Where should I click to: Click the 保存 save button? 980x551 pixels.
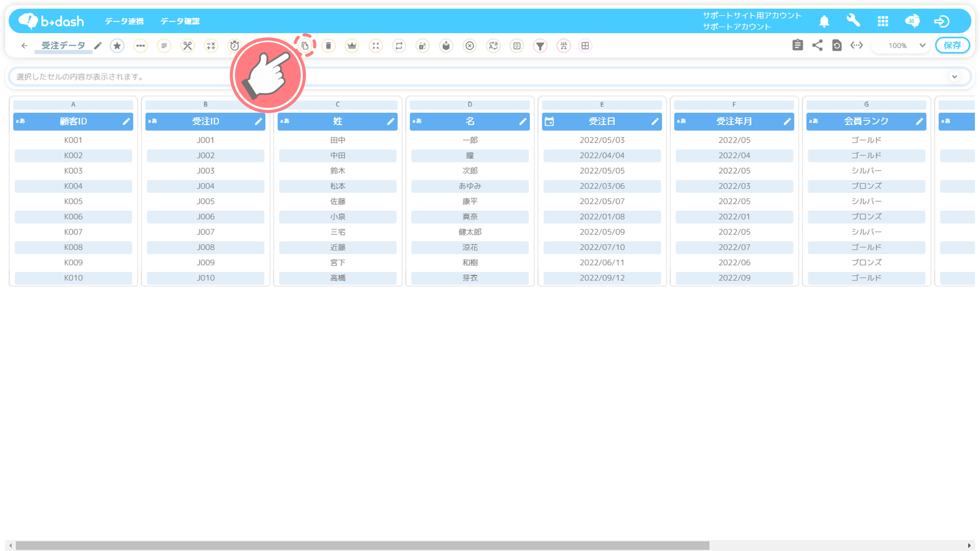pos(953,46)
